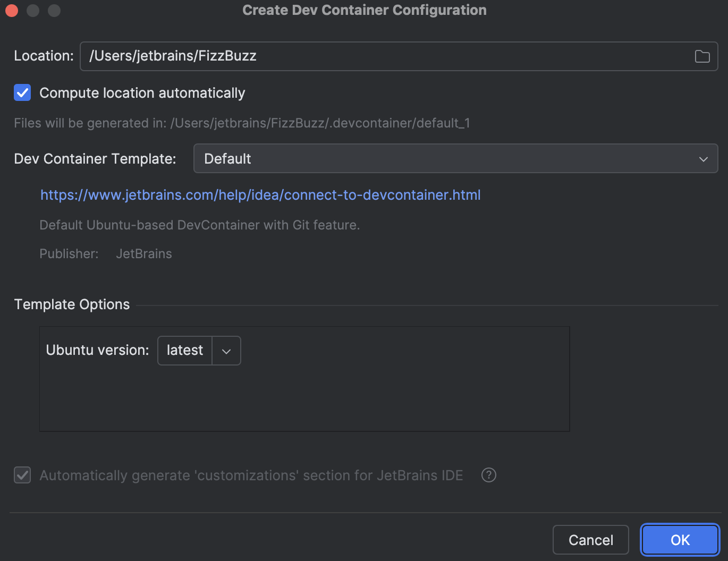Click the red close button of the dialog

click(11, 10)
